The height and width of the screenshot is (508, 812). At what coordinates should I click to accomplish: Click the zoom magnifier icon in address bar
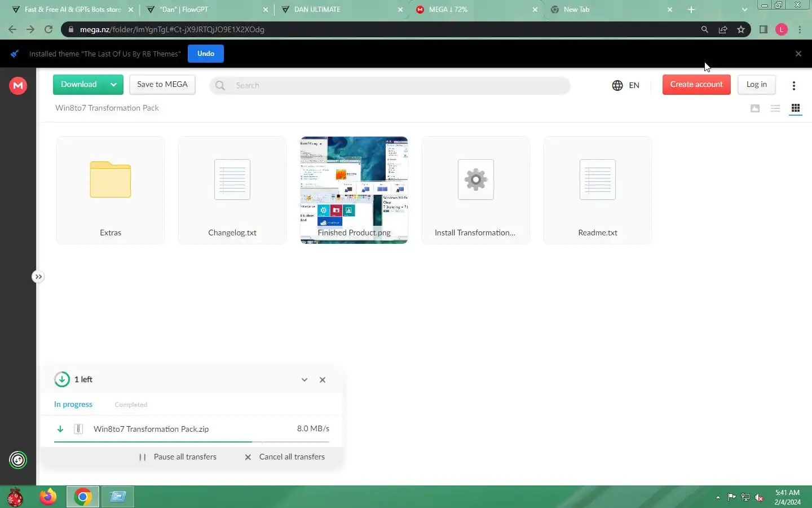705,29
